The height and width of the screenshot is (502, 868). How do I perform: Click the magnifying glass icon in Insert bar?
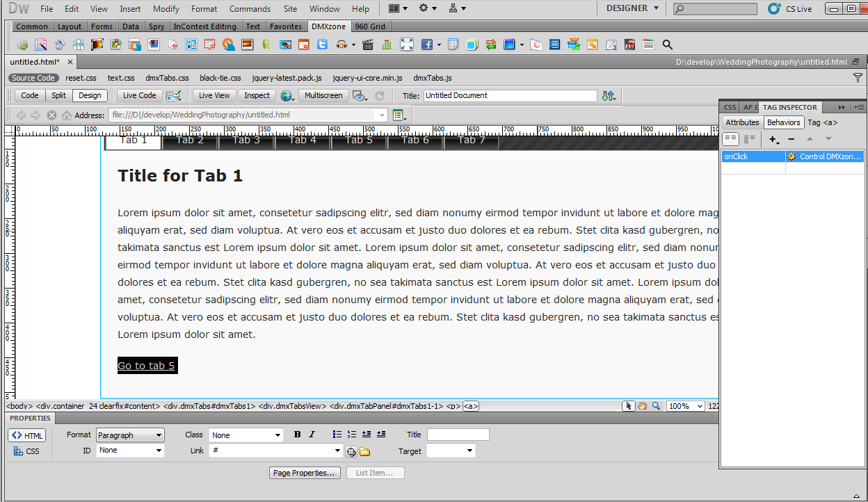click(x=667, y=44)
